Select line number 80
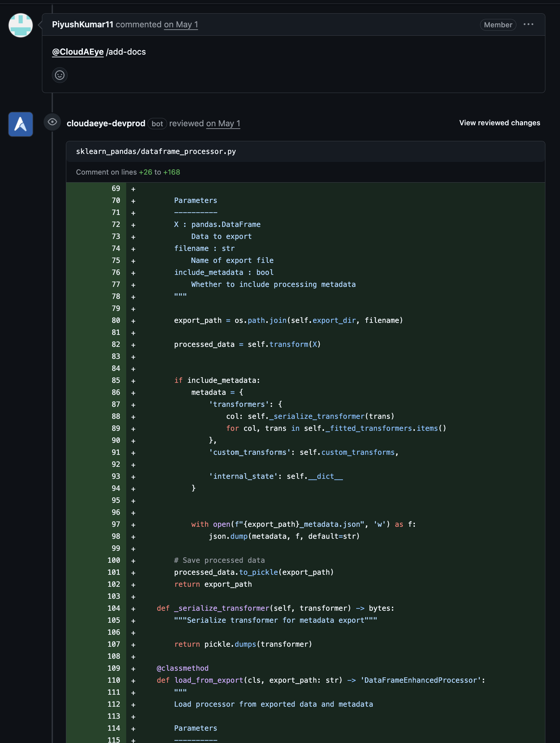 pos(116,321)
